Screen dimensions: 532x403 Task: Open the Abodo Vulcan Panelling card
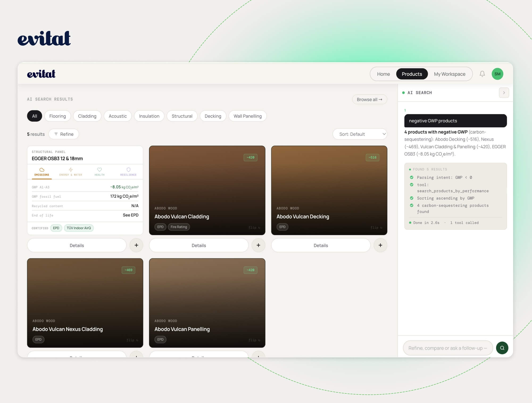pyautogui.click(x=207, y=303)
